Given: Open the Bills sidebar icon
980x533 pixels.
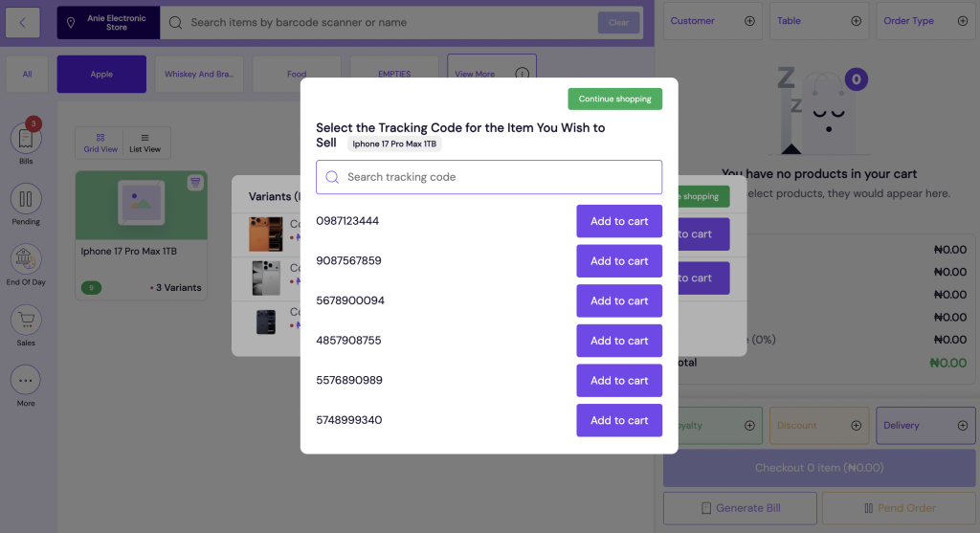Looking at the screenshot, I should tap(26, 139).
